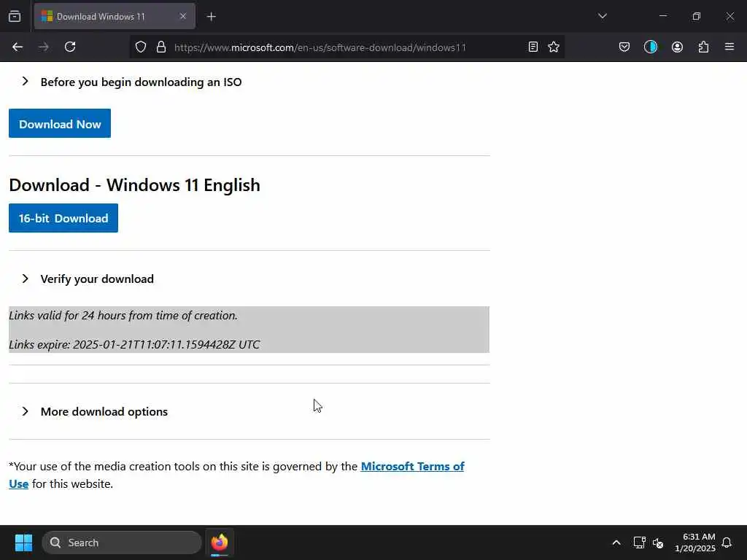The height and width of the screenshot is (560, 747).
Task: Open the Windows Start menu
Action: (x=23, y=542)
